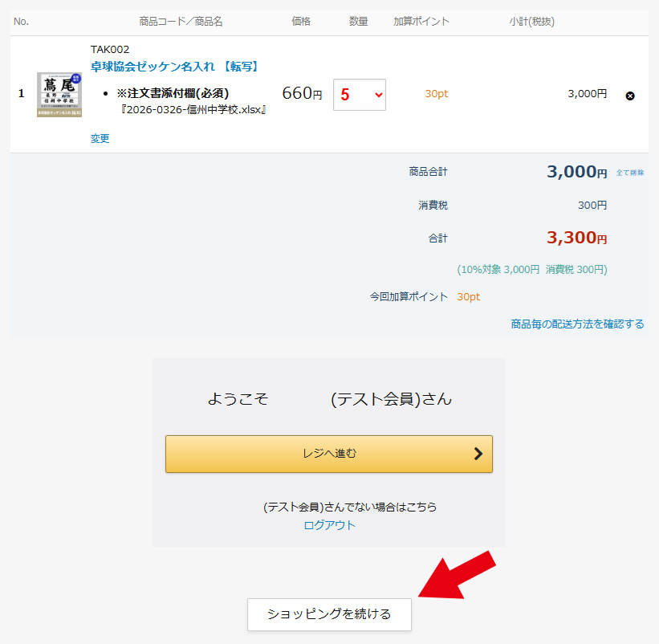Click the 数量 column header
659x644 pixels.
click(x=359, y=22)
